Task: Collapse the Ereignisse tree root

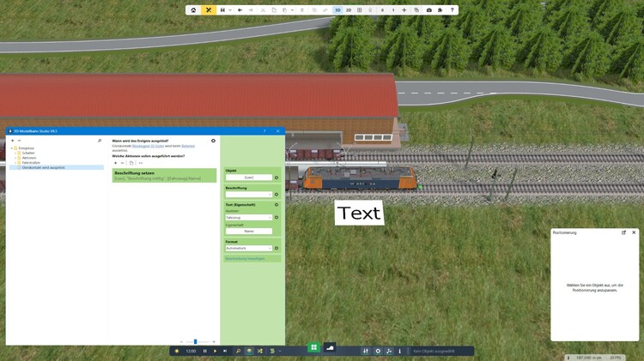Action: coord(11,148)
